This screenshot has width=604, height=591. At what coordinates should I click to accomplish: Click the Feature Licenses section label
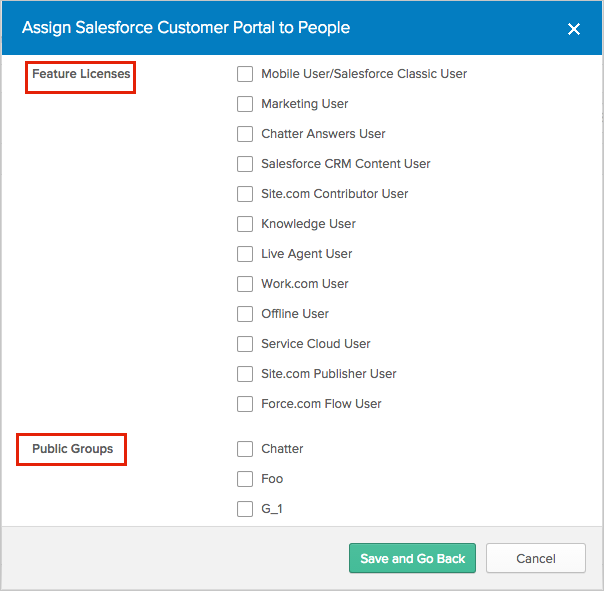click(81, 74)
